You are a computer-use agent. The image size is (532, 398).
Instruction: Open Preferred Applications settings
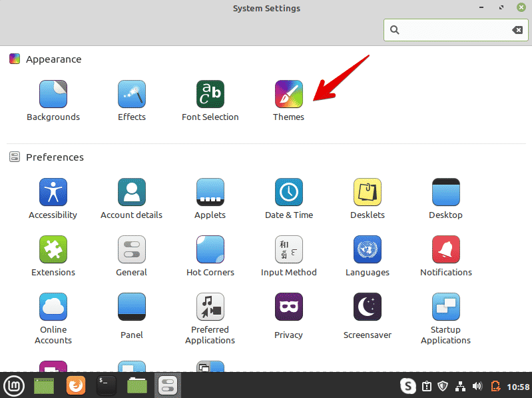point(210,319)
